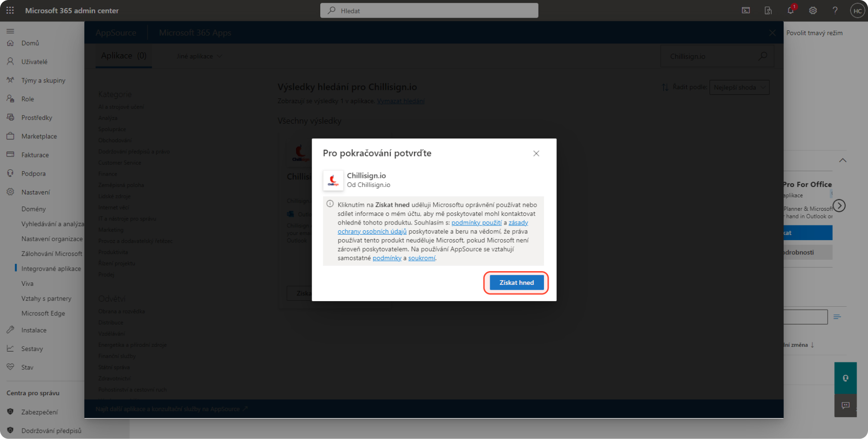Switch to Microsoft 365 Apps tab

195,33
